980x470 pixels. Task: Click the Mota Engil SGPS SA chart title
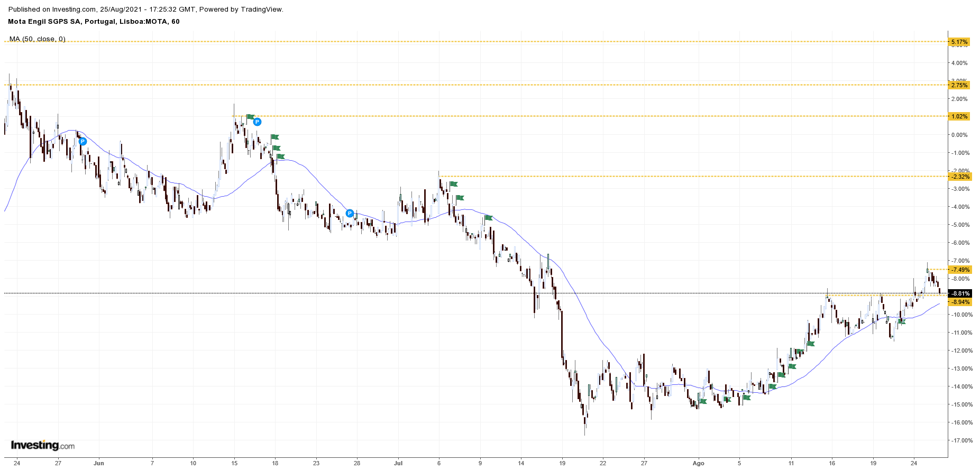point(94,22)
